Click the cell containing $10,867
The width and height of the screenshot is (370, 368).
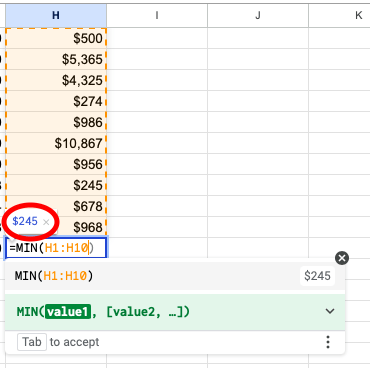pyautogui.click(x=56, y=143)
